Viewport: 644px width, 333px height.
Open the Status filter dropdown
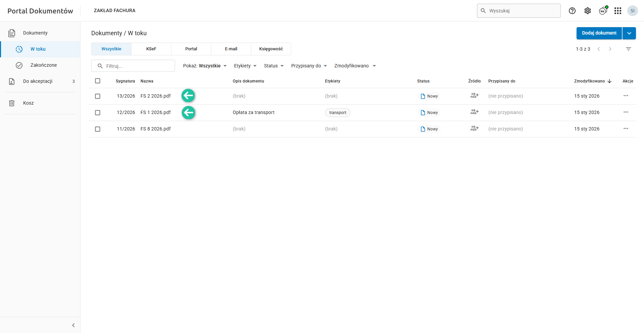click(x=274, y=66)
